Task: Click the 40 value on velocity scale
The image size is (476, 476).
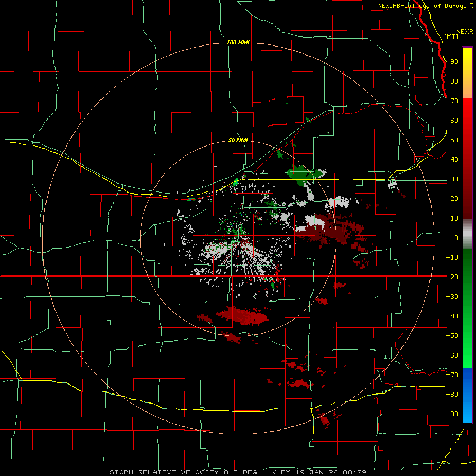Action: click(454, 159)
